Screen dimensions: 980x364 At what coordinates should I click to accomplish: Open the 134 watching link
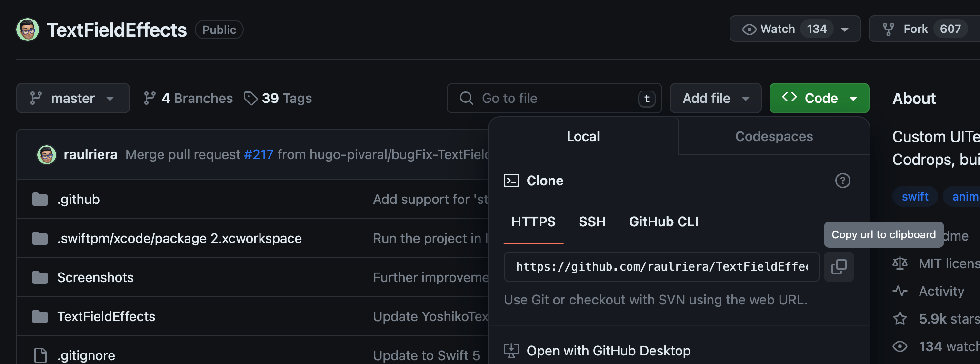coord(949,346)
